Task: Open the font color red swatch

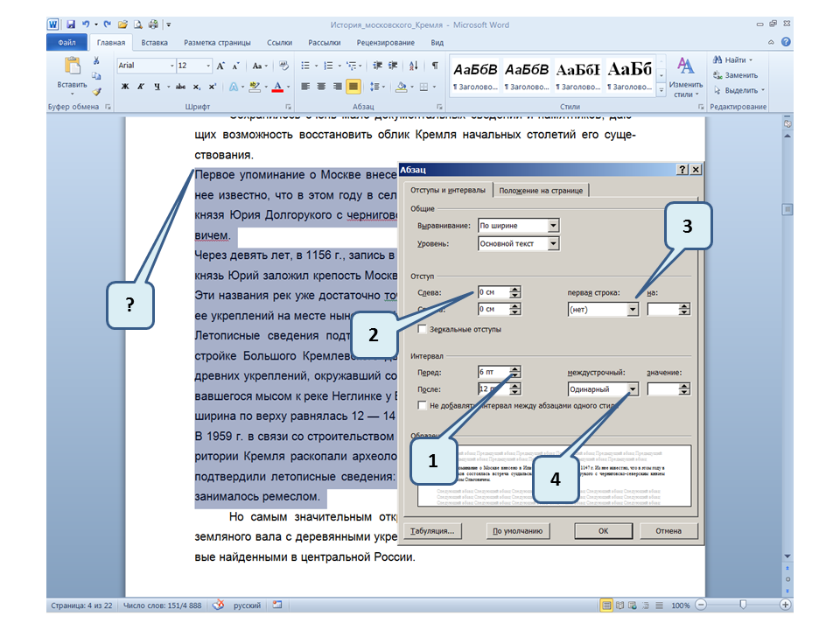Action: click(276, 87)
